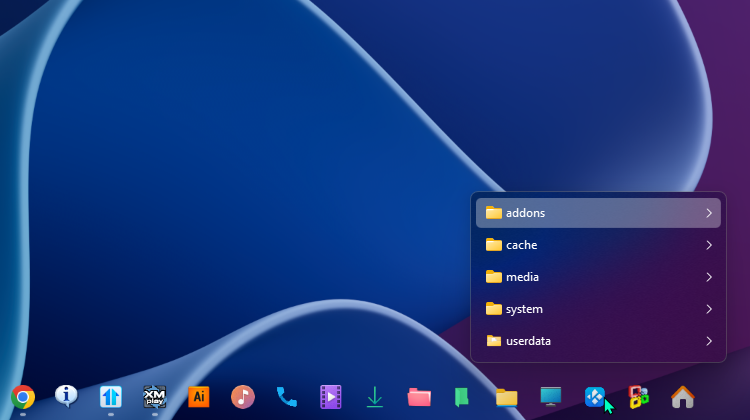Click the addons folder icon
The width and height of the screenshot is (750, 420).
(x=494, y=212)
